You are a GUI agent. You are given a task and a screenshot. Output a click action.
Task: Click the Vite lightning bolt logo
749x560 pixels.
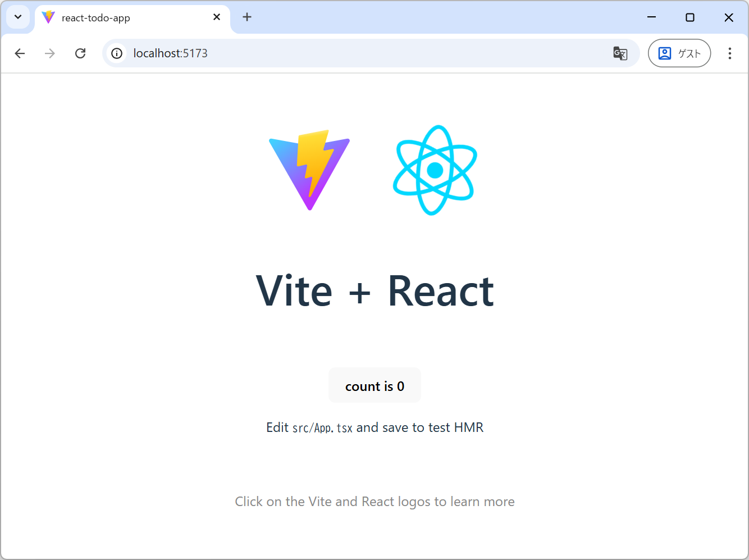coord(309,170)
